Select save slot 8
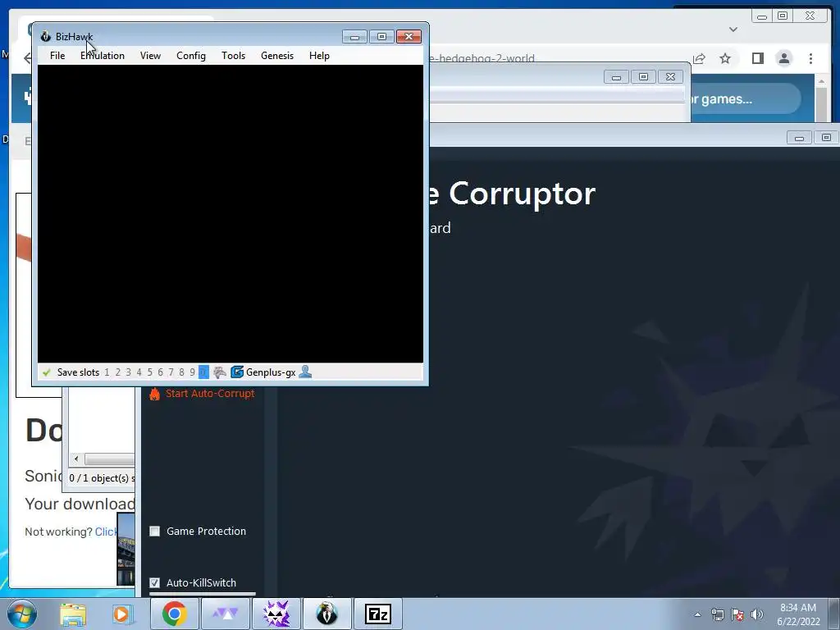Viewport: 840px width, 630px height. point(181,372)
